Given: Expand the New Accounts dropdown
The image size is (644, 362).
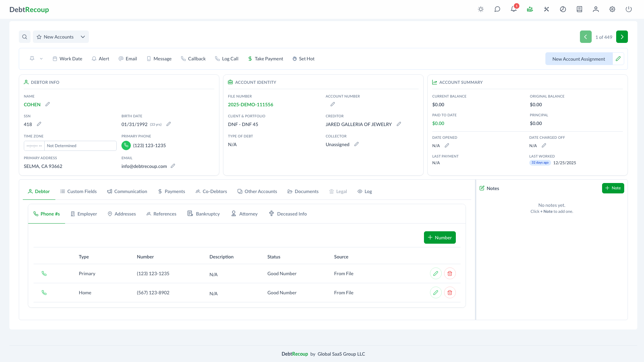Looking at the screenshot, I should pos(83,37).
